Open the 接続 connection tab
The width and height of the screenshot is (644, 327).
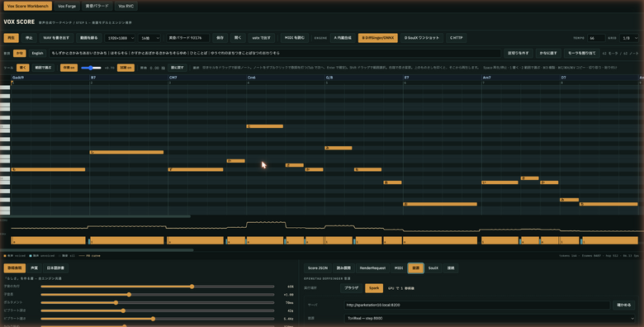pos(451,268)
